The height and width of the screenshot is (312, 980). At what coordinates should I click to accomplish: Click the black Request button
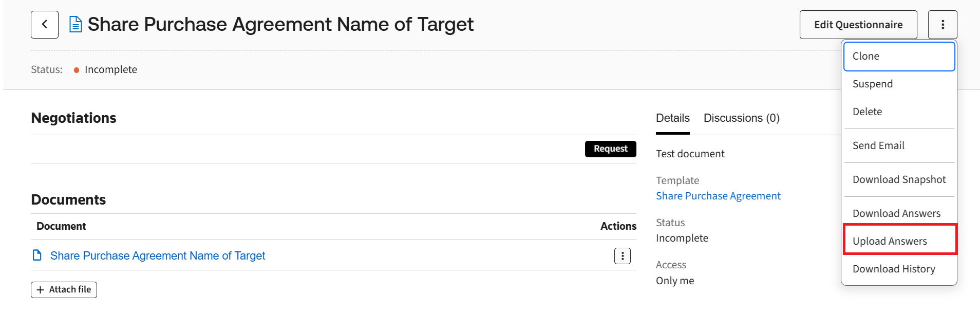tap(610, 149)
